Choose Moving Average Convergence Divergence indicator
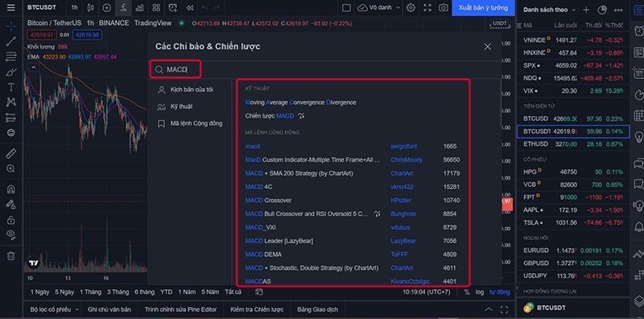The image size is (644, 319). (x=300, y=102)
